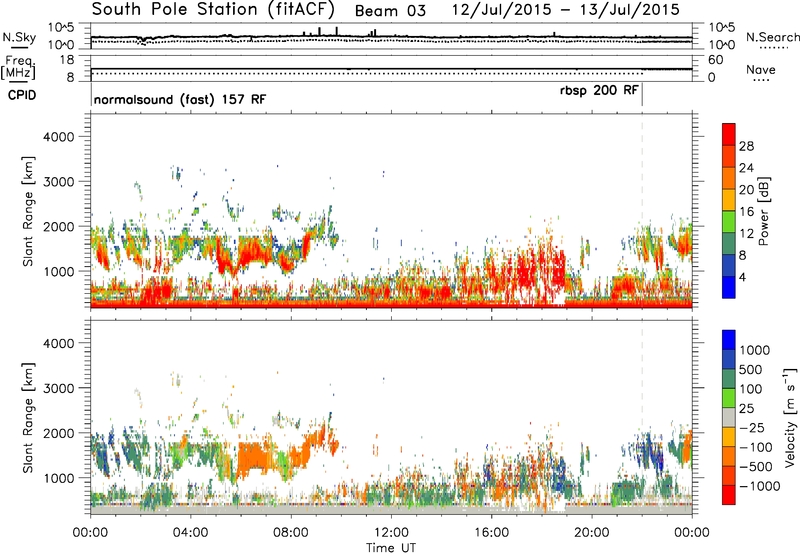Image resolution: width=800 pixels, height=554 pixels.
Task: Click the 'South Pole Station (fitACF)' title
Action: click(x=213, y=10)
